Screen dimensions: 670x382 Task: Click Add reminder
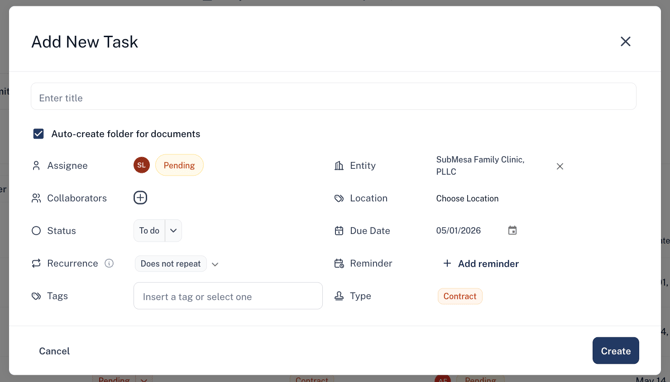pos(481,264)
